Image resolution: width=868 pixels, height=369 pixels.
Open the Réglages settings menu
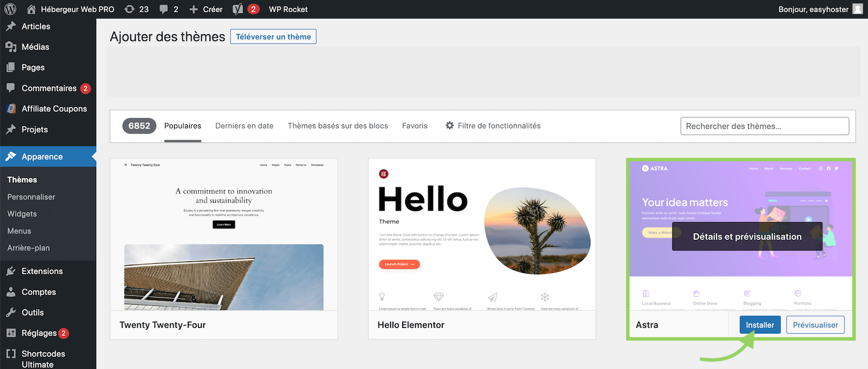[39, 333]
